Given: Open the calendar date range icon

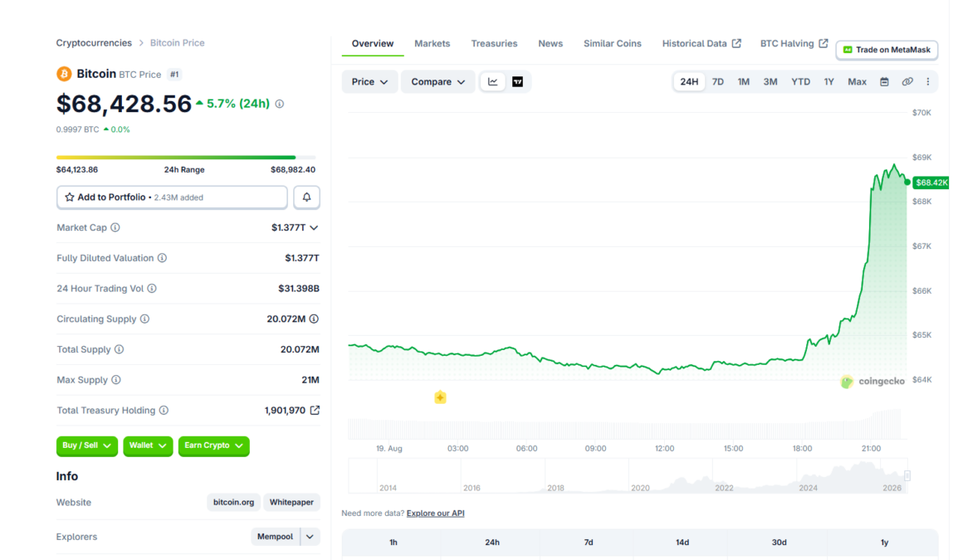Looking at the screenshot, I should pyautogui.click(x=884, y=82).
